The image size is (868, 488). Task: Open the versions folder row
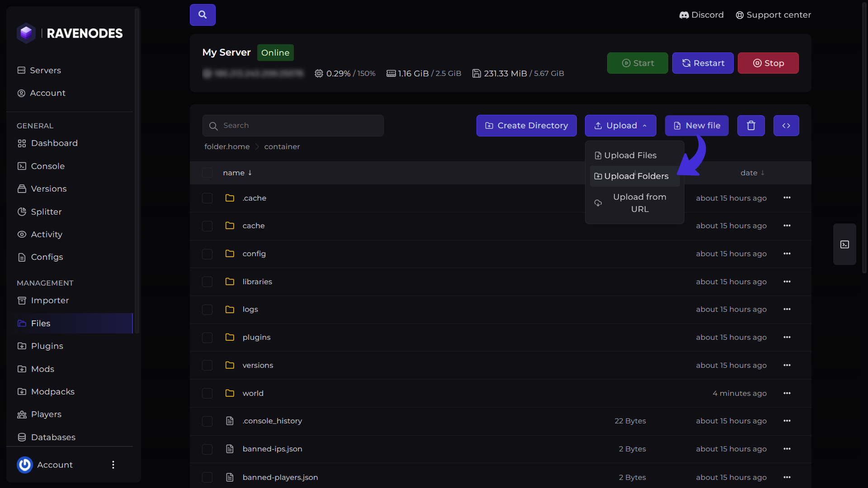coord(500,365)
